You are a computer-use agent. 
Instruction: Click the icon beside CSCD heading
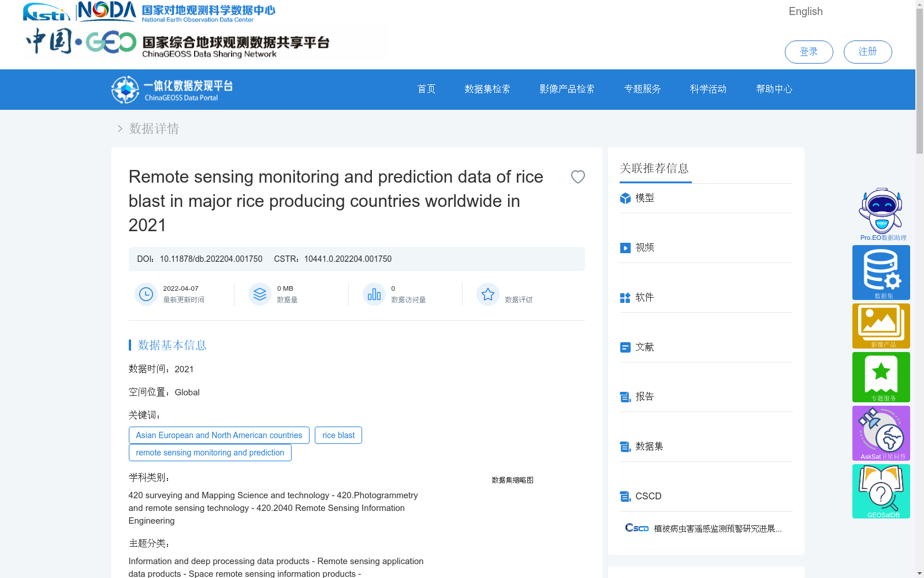[x=625, y=497]
